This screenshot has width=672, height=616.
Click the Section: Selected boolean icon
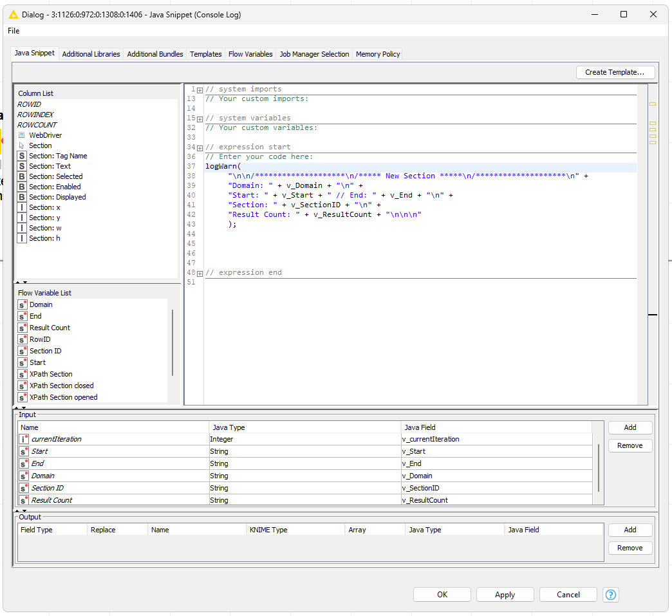[22, 176]
